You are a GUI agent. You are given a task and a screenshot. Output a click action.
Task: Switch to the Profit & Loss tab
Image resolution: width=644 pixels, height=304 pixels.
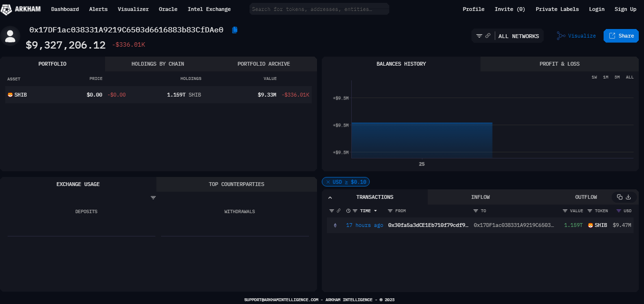click(x=559, y=64)
